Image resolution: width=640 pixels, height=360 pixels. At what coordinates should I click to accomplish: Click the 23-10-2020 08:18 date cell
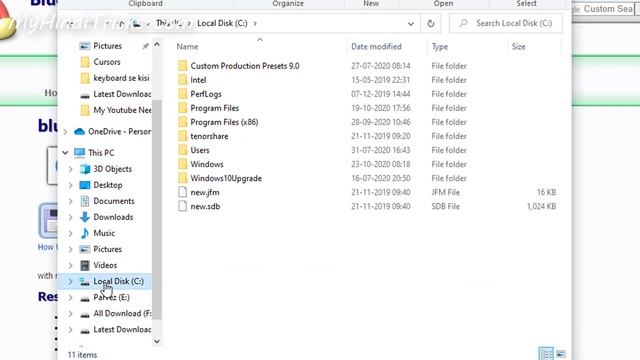point(380,164)
